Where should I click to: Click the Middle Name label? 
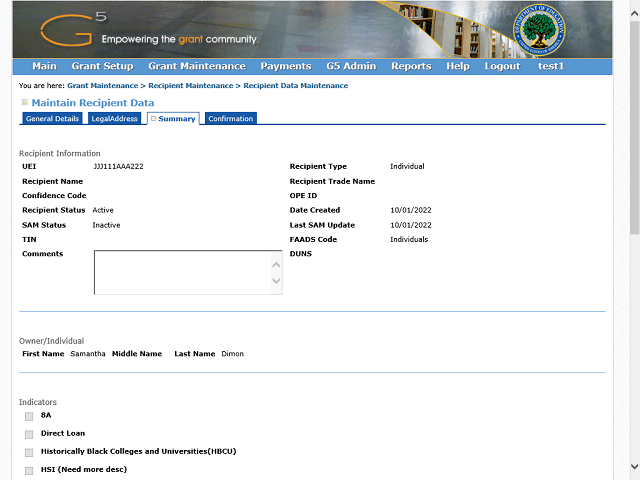pos(137,354)
